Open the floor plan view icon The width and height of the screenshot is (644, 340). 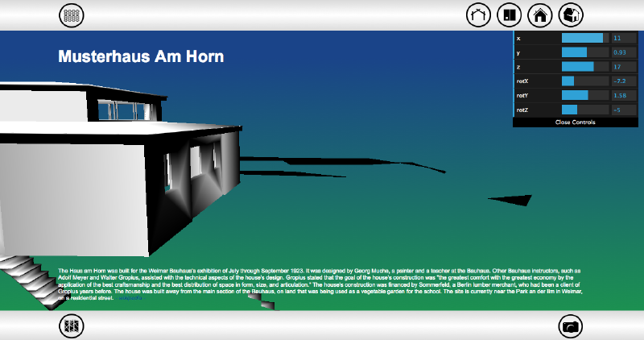point(510,15)
